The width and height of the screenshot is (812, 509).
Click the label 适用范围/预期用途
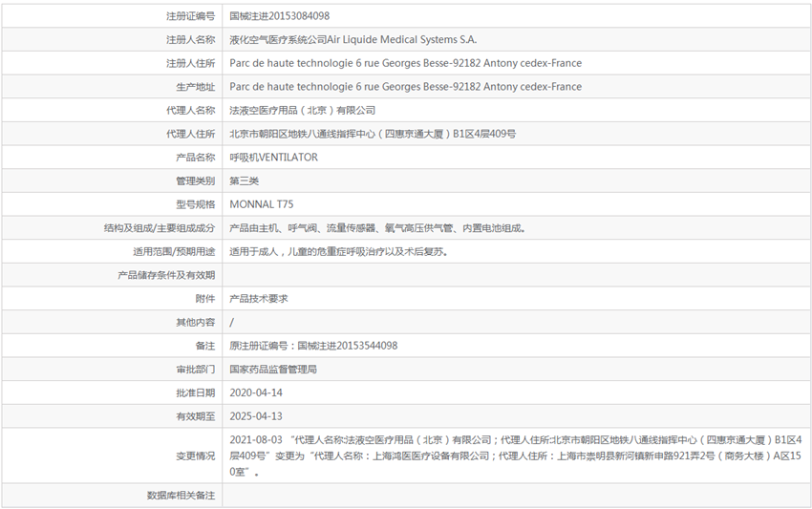(x=174, y=252)
